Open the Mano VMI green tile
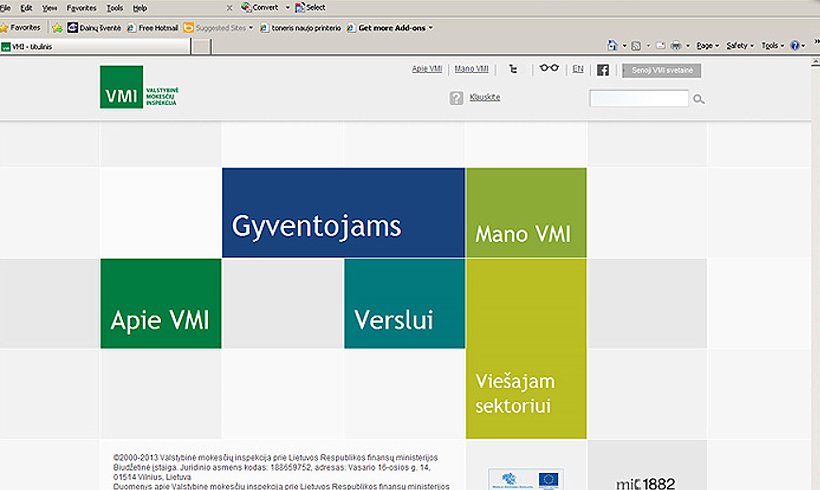820x490 pixels. point(526,213)
